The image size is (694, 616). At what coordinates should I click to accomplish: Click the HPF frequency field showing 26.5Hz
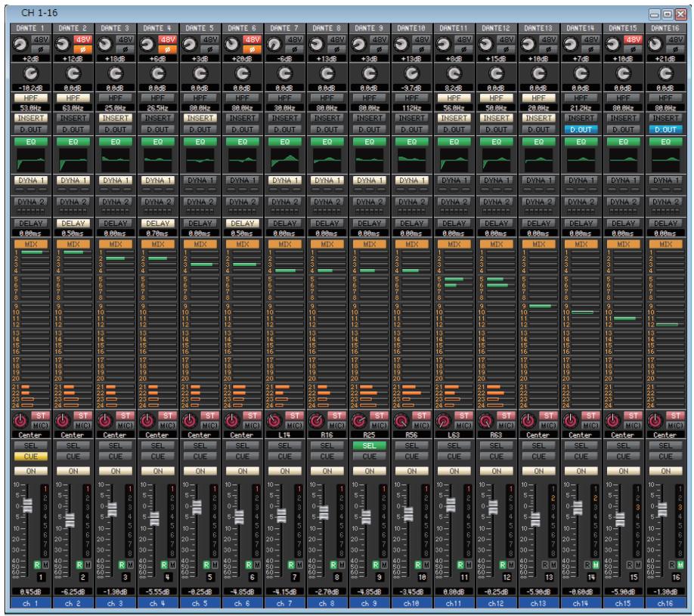click(x=157, y=107)
